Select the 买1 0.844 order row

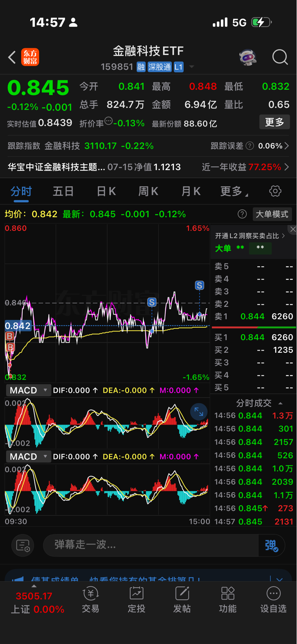[x=254, y=337]
